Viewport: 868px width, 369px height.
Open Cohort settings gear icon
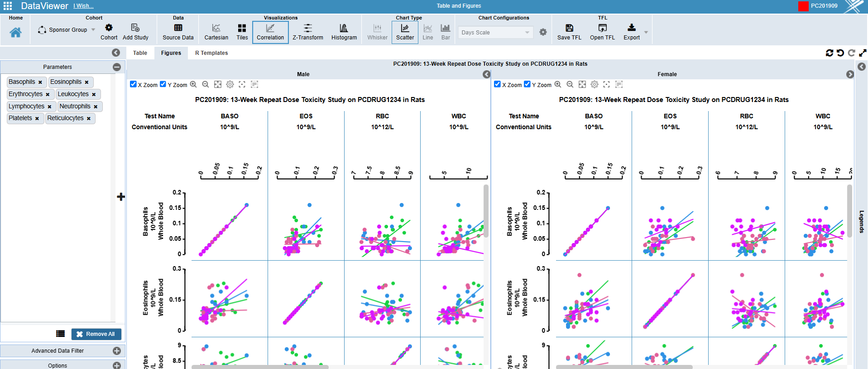(x=109, y=28)
